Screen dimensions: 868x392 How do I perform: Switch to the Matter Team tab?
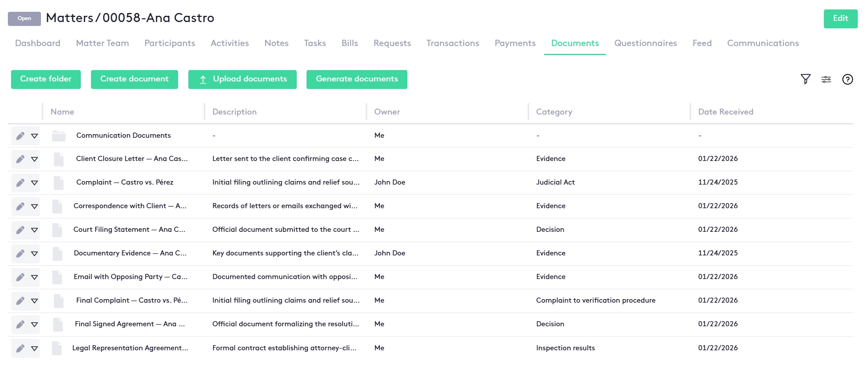point(102,43)
